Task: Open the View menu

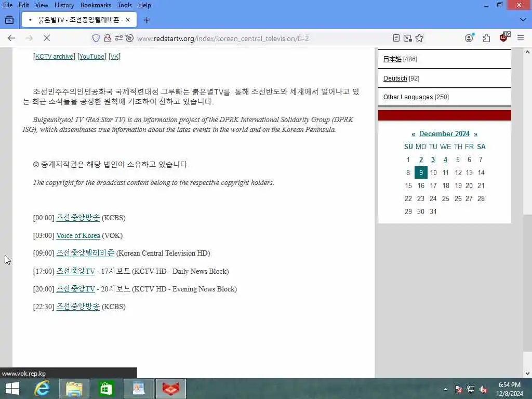Action: point(42,5)
